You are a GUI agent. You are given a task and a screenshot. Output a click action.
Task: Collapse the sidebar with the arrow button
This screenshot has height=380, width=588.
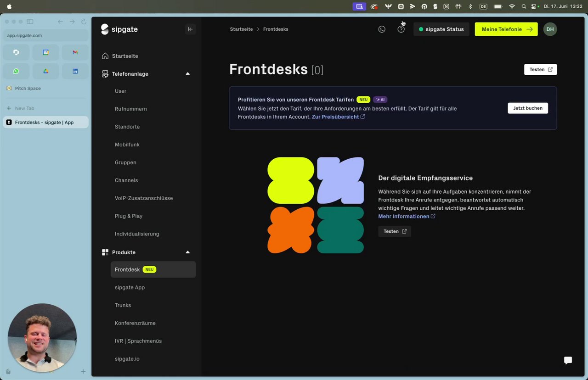tap(190, 29)
